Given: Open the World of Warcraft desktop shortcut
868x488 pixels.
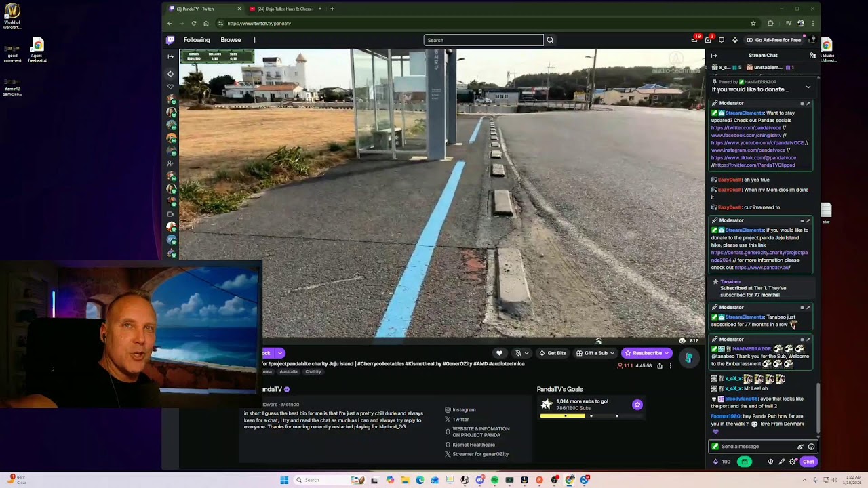Looking at the screenshot, I should pyautogui.click(x=12, y=16).
